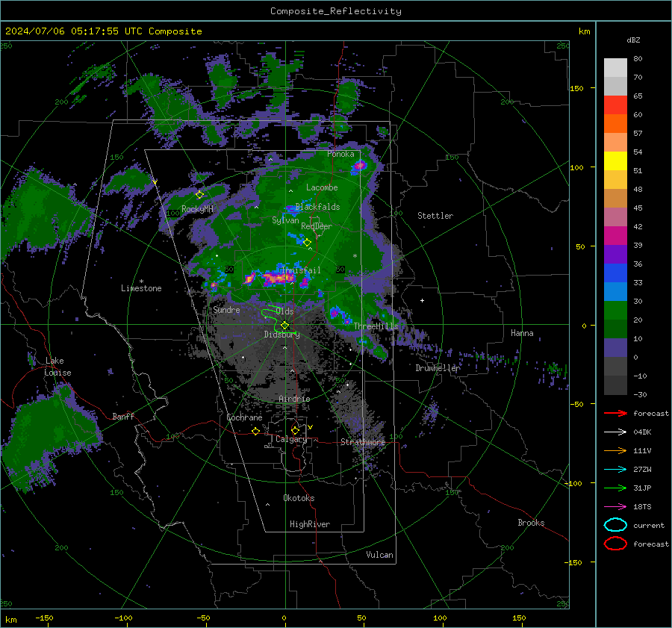Click the red 65 dBZ legend swatch
Screen dimensions: 672x628
pos(615,105)
